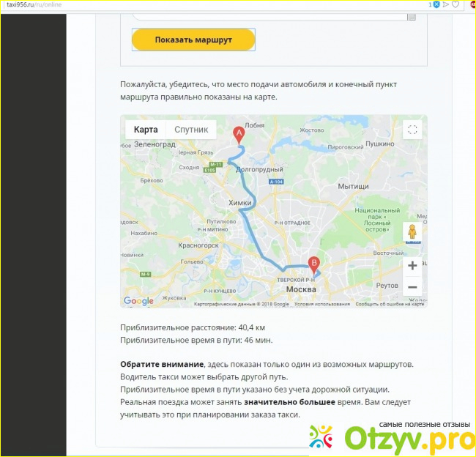The height and width of the screenshot is (457, 476).
Task: Select the Карта map type tab
Action: [146, 130]
